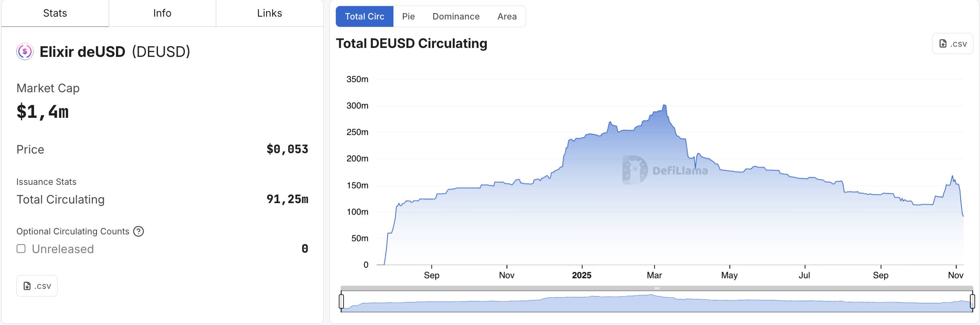Click the right timeline slider handle
The image size is (980, 325).
click(973, 301)
